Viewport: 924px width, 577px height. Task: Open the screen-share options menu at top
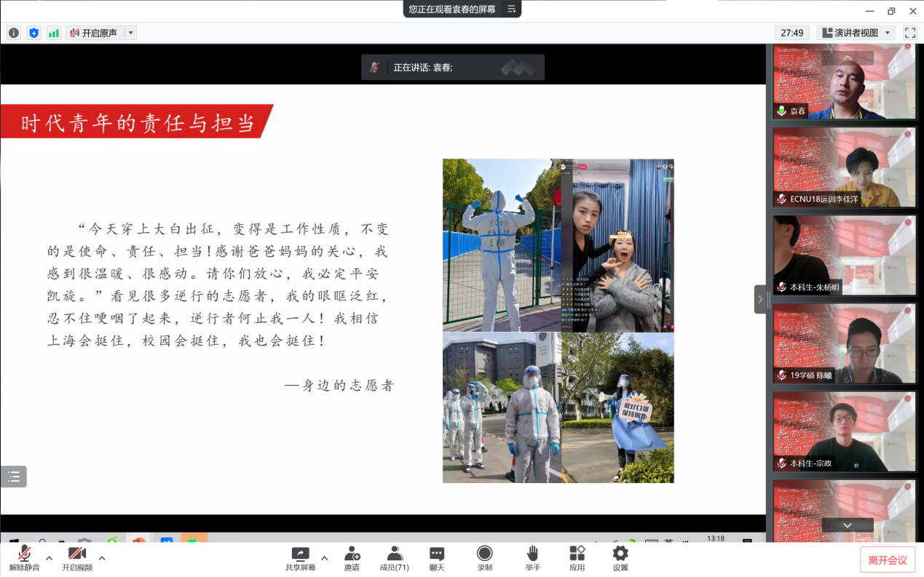(511, 9)
